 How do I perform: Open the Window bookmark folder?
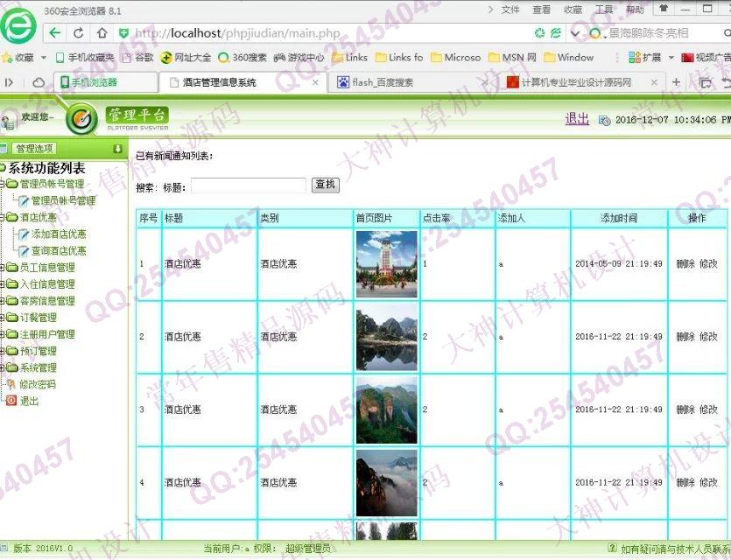[569, 58]
